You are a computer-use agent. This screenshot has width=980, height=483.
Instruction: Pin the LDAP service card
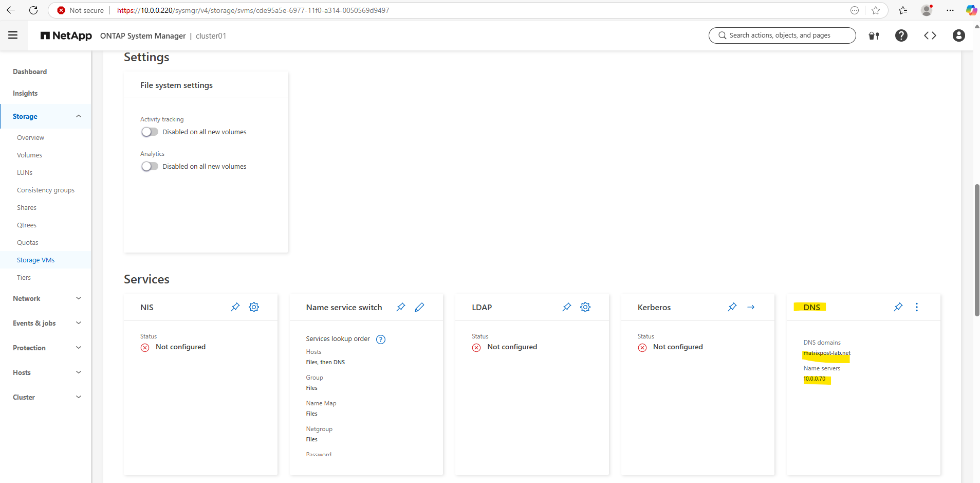pyautogui.click(x=566, y=307)
